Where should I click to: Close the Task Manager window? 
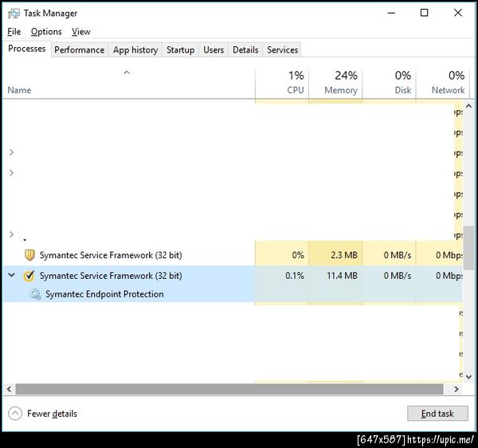(x=458, y=13)
